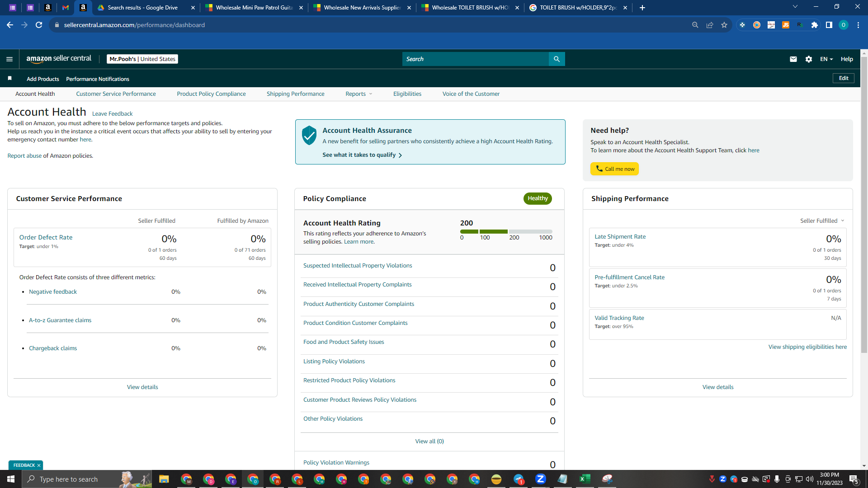Close the FEEDBACK widget
The width and height of the screenshot is (868, 488).
39,465
